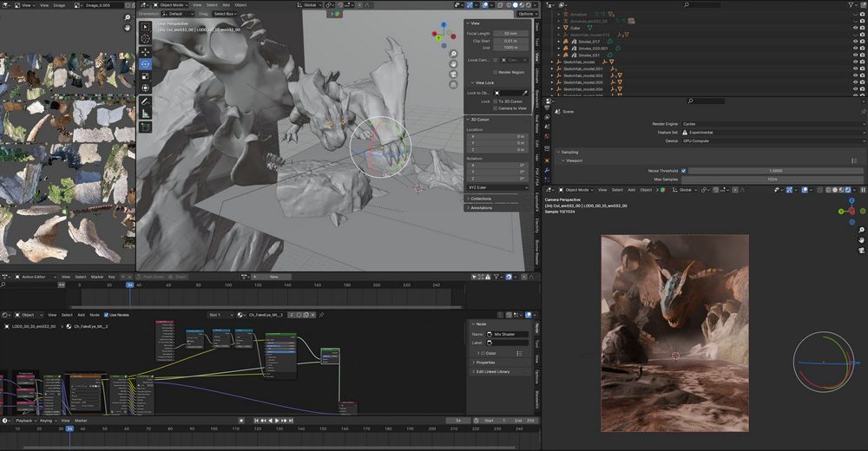Uncheck the Noise Threshold checkbox
This screenshot has height=451, width=868.
click(683, 171)
